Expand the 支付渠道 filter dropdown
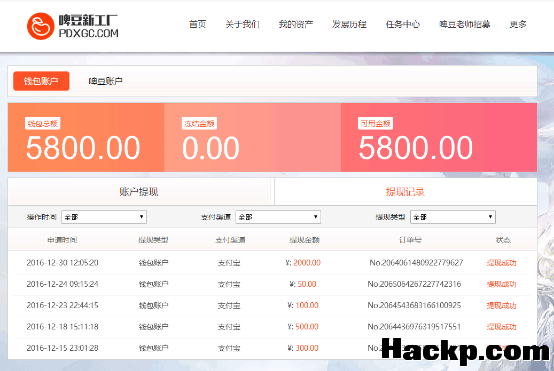 point(278,217)
